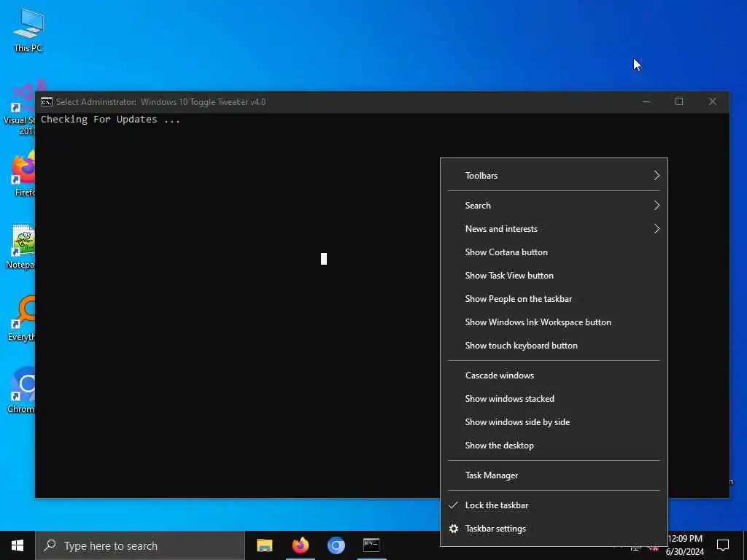Open File Explorer from the taskbar
The image size is (747, 560).
coord(264,545)
